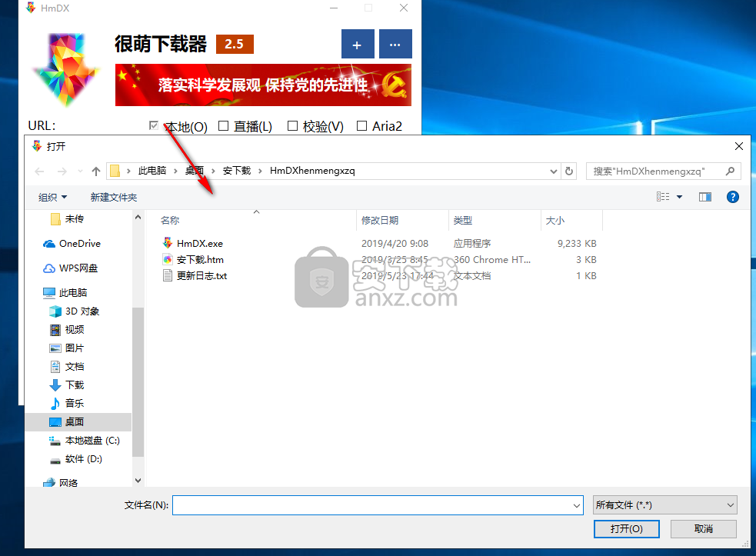Open the 组织 menu
756x556 pixels.
[52, 197]
